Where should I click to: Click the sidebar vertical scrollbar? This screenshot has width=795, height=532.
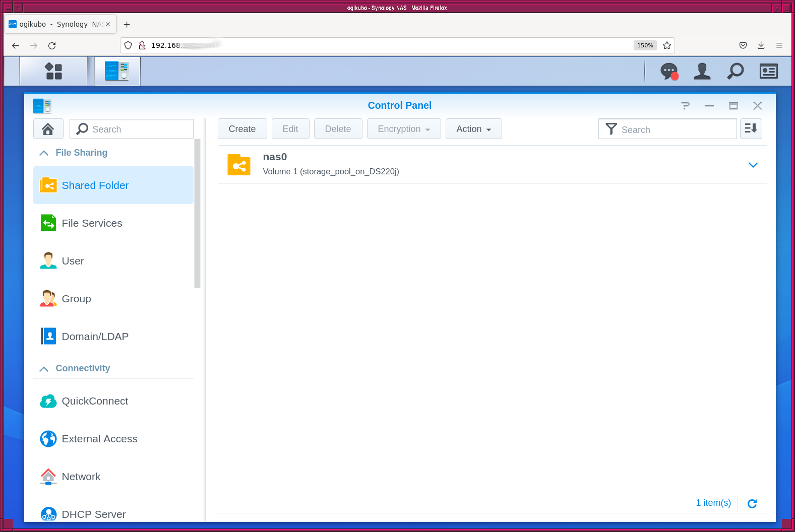coord(197,214)
